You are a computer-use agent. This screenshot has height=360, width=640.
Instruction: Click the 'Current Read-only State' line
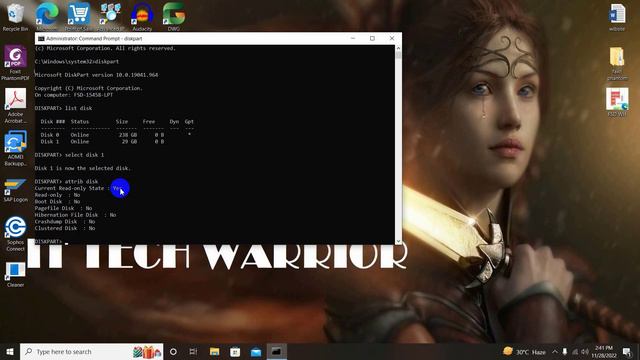click(78, 188)
